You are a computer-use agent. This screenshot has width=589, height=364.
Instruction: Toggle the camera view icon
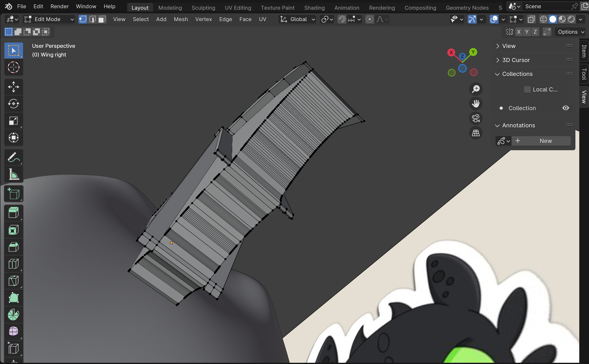476,118
